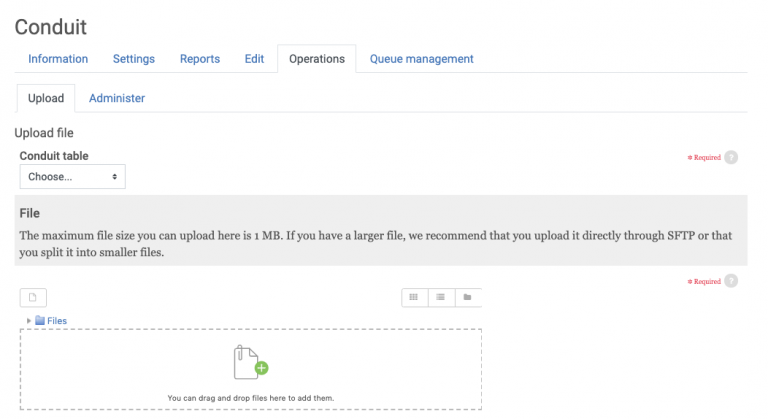The width and height of the screenshot is (768, 419).
Task: Open the Queue management tab
Action: click(x=421, y=59)
